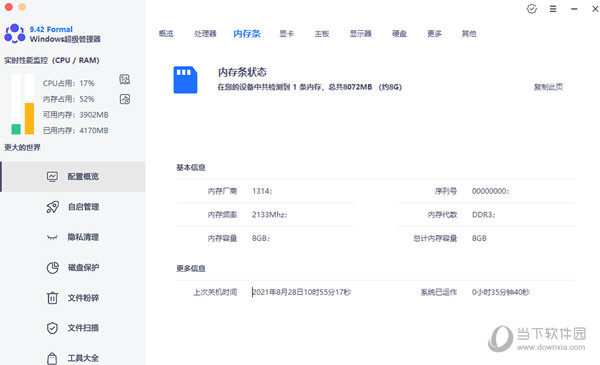The height and width of the screenshot is (365, 600).
Task: Click the 上次关机时间 date field
Action: (x=301, y=292)
